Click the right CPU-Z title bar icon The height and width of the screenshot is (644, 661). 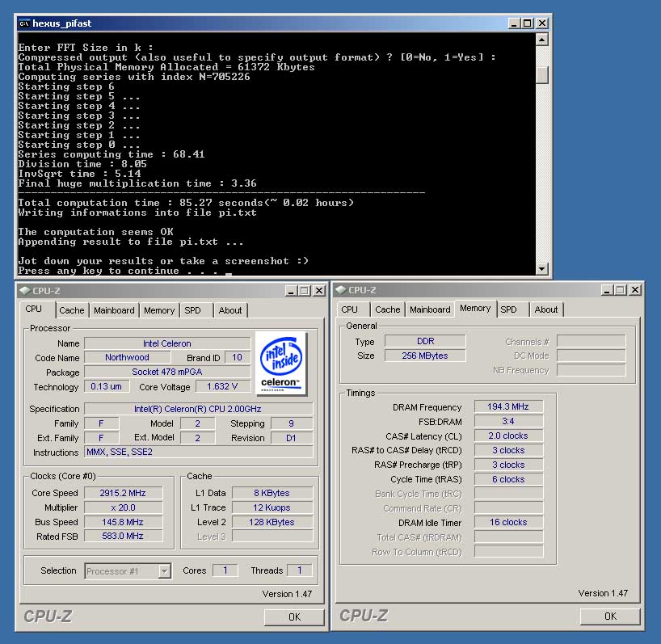[340, 290]
